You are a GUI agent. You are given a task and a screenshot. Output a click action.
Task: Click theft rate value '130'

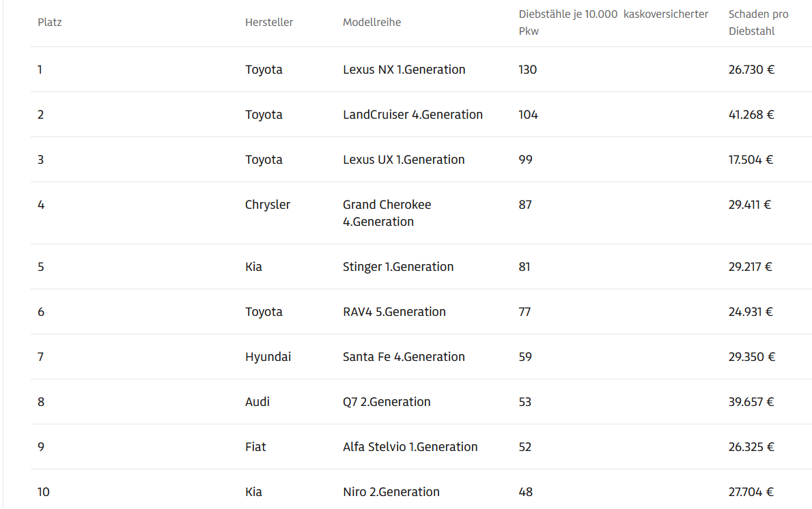coord(527,70)
